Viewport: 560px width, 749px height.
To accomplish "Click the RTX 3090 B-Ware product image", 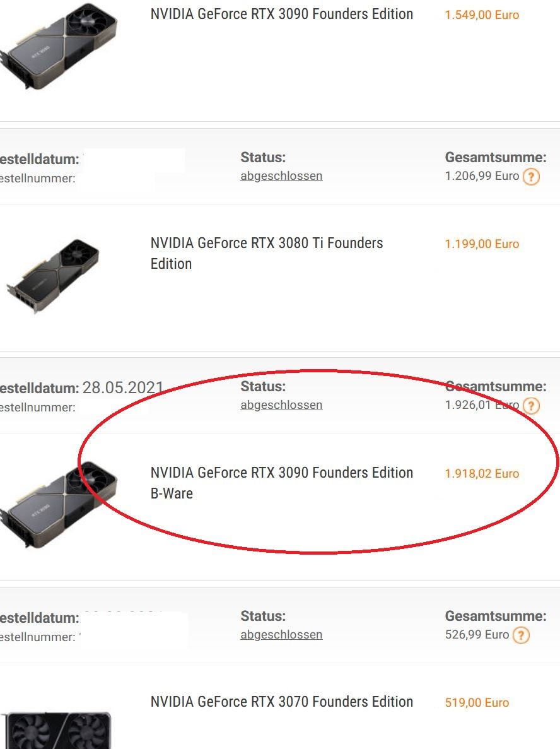I will pyautogui.click(x=59, y=505).
